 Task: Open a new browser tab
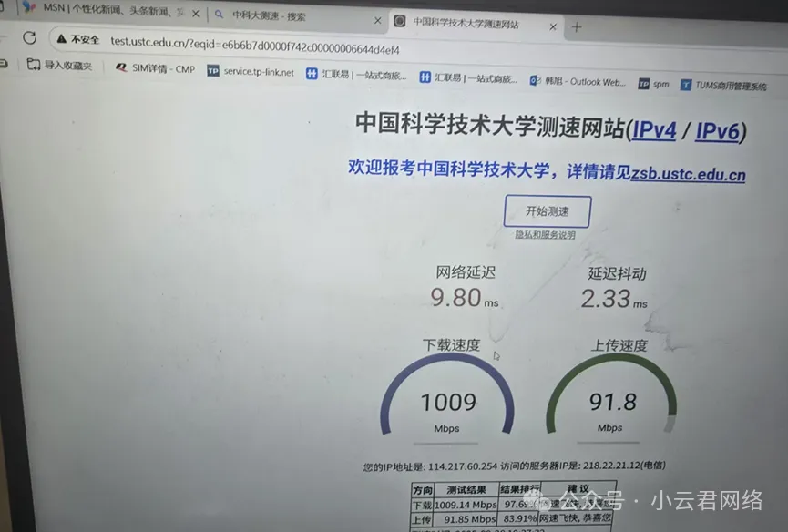[x=577, y=27]
